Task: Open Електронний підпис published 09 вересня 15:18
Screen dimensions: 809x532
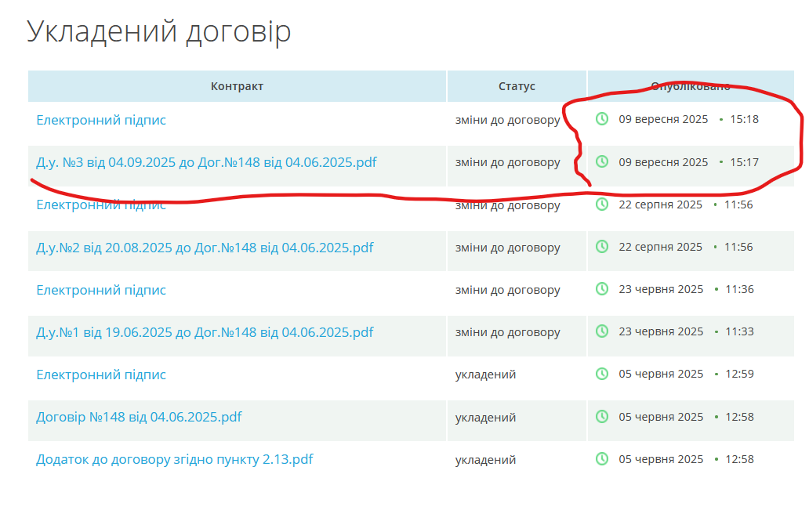Action: (101, 120)
